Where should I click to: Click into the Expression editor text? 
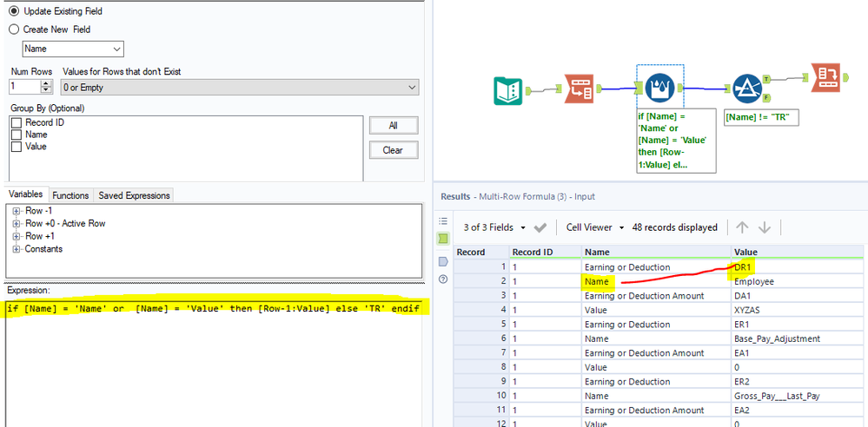coord(214,308)
